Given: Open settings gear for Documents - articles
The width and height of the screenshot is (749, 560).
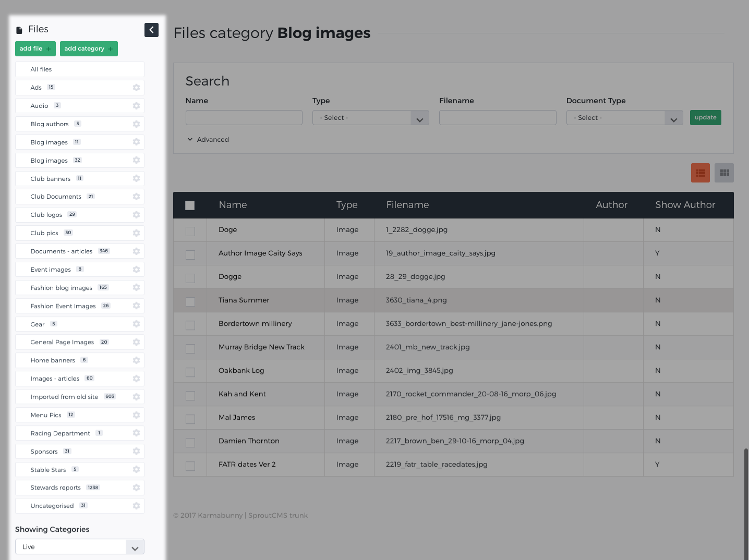Looking at the screenshot, I should pos(136,251).
